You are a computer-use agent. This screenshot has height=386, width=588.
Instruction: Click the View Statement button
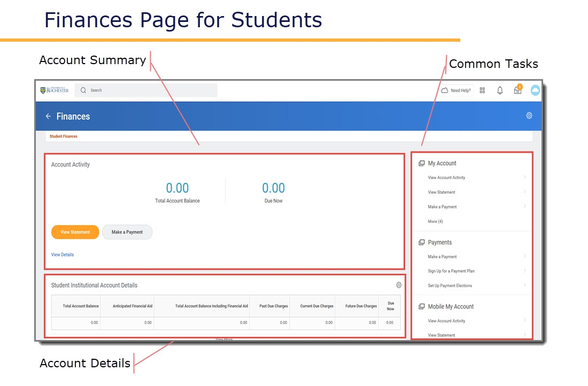pyautogui.click(x=75, y=232)
